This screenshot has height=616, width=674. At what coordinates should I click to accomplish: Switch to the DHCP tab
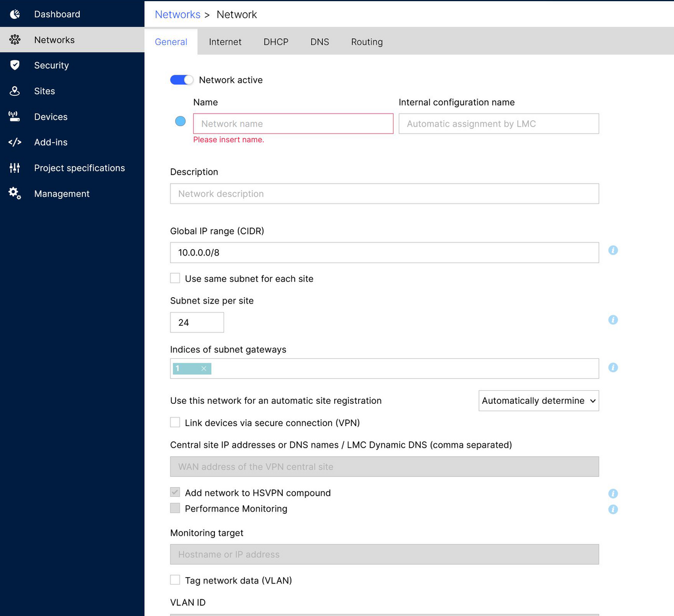[x=276, y=42]
